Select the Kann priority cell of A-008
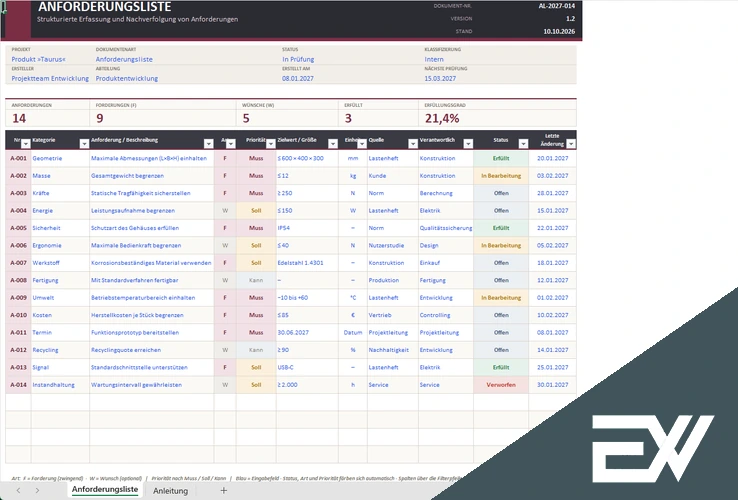Image resolution: width=738 pixels, height=500 pixels. 256,280
